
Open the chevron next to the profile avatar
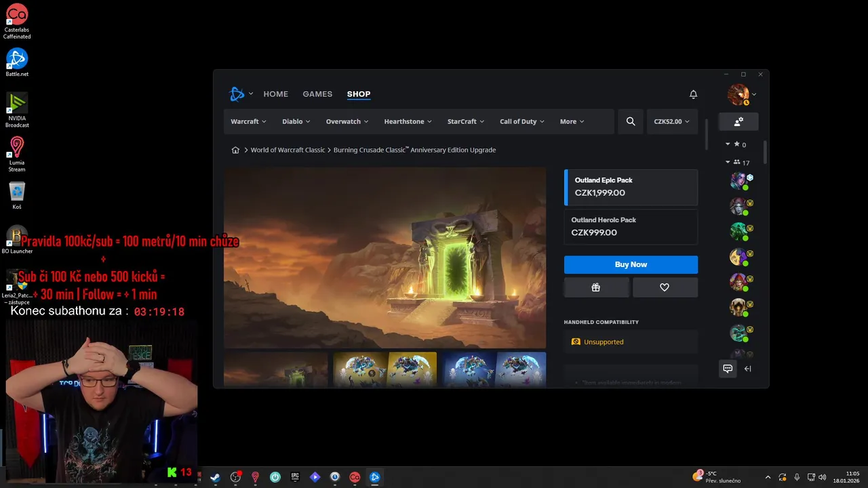[x=754, y=94]
